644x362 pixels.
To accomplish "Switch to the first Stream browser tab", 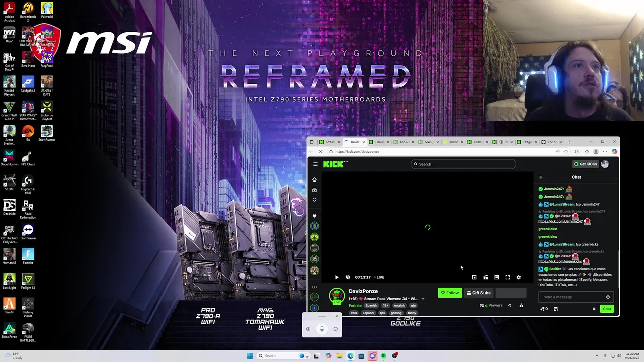I will pyautogui.click(x=330, y=142).
